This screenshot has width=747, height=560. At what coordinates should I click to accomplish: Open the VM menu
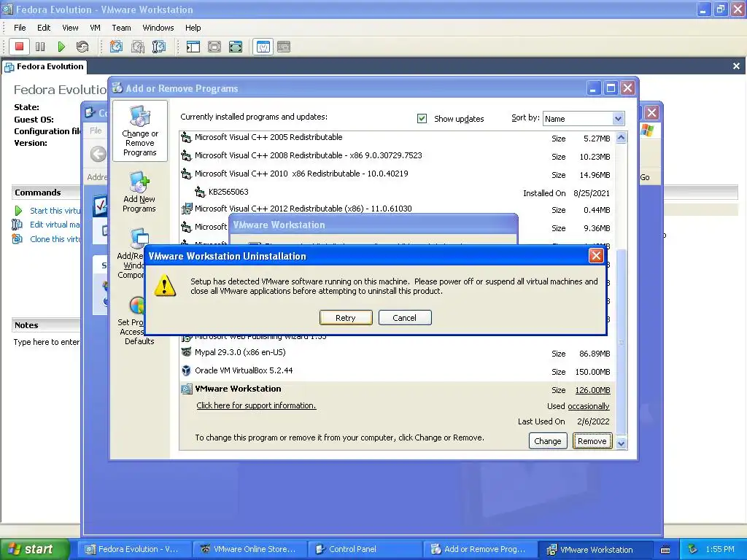[96, 28]
